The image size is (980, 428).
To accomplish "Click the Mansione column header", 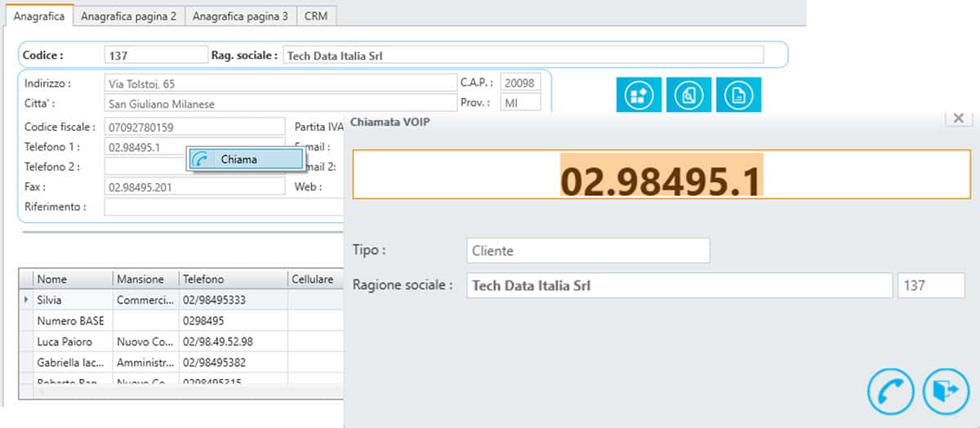I will click(140, 279).
